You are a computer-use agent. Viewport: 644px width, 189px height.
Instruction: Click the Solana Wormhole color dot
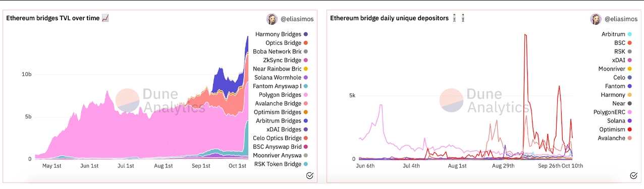click(306, 78)
